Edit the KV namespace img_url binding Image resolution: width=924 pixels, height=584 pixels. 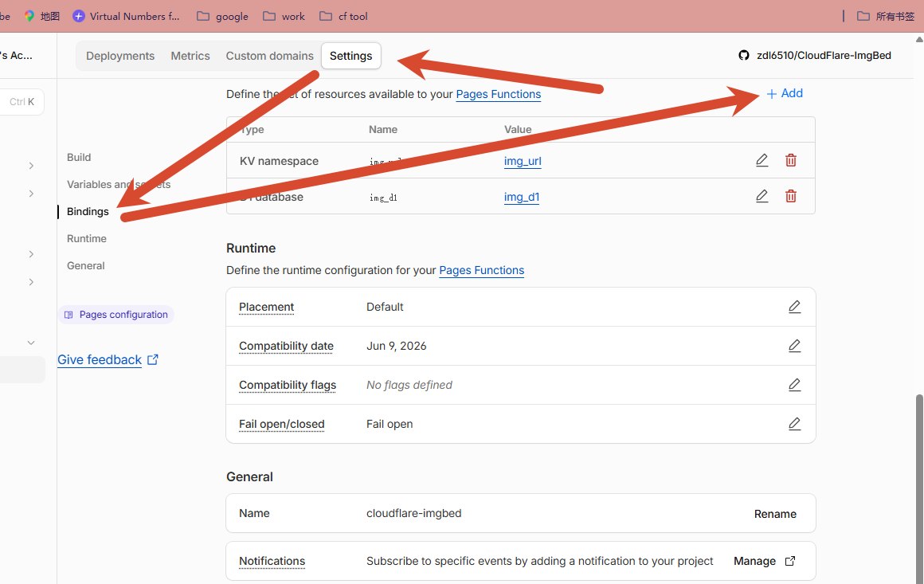click(762, 160)
